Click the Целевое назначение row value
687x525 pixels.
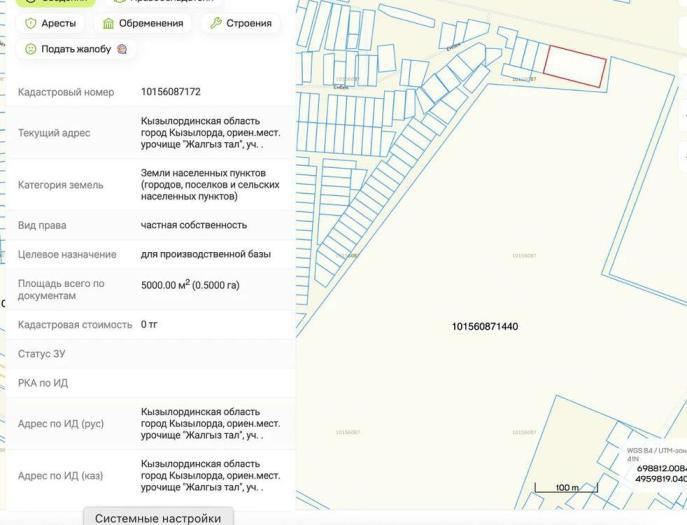tap(205, 254)
